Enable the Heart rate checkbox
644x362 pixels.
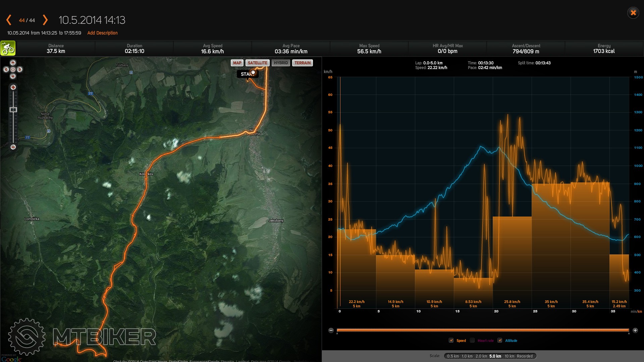pos(472,341)
